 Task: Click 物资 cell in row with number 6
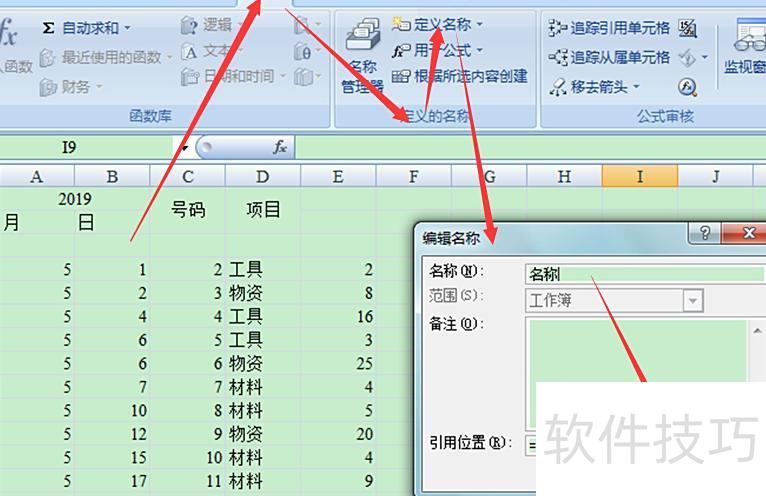263,363
